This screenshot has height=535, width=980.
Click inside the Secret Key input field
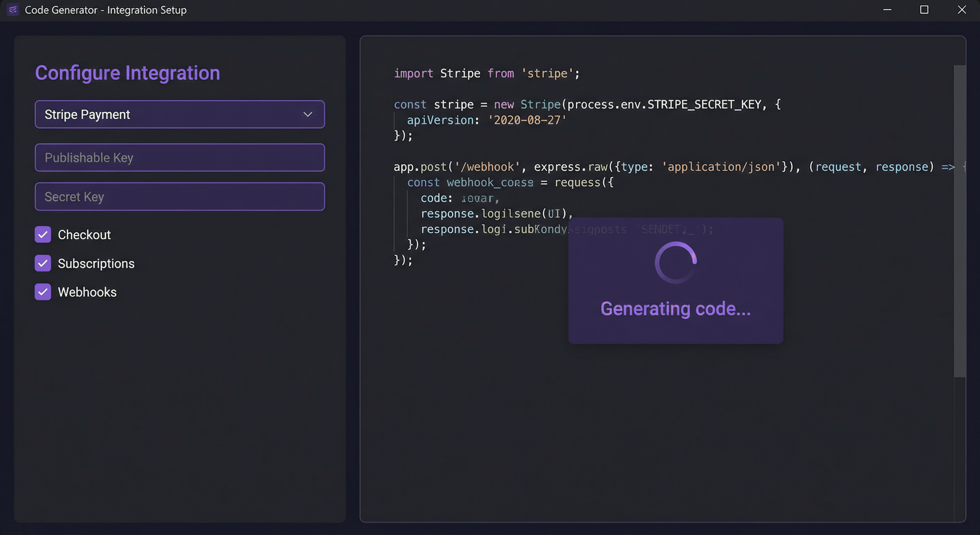180,196
